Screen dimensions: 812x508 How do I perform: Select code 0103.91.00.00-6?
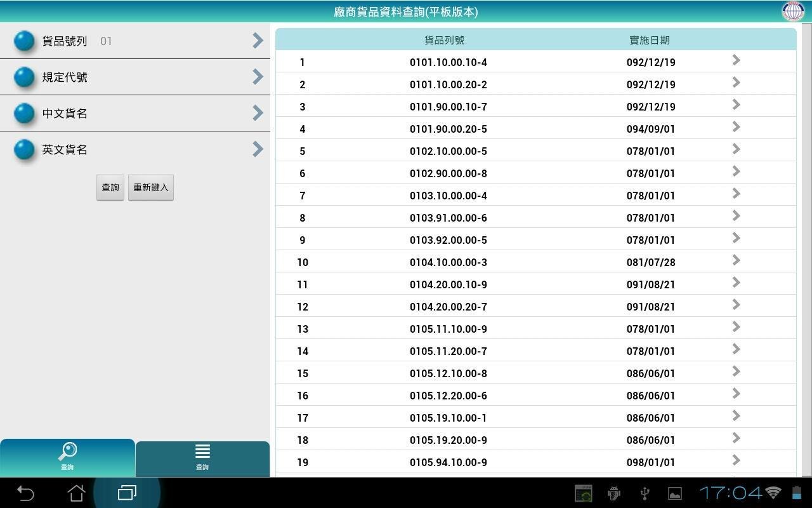pos(448,218)
